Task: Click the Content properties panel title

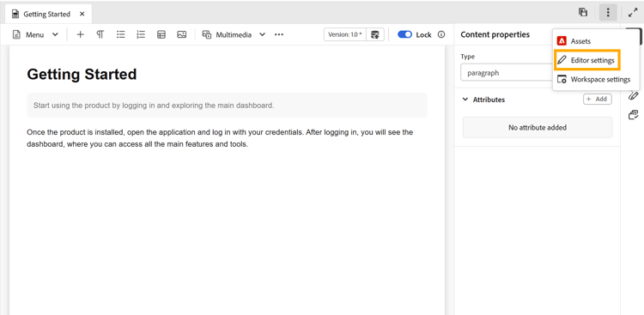Action: pyautogui.click(x=495, y=34)
